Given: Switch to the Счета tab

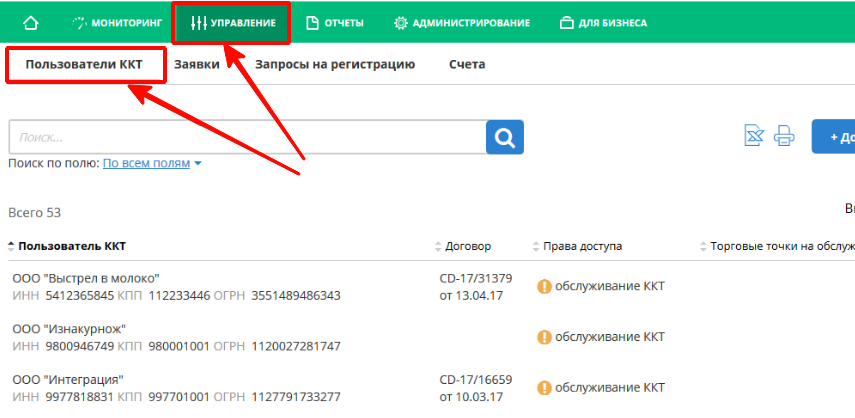Looking at the screenshot, I should point(467,65).
